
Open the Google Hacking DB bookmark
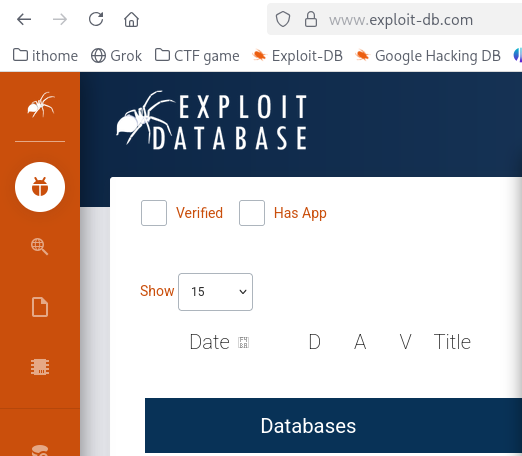coord(428,55)
